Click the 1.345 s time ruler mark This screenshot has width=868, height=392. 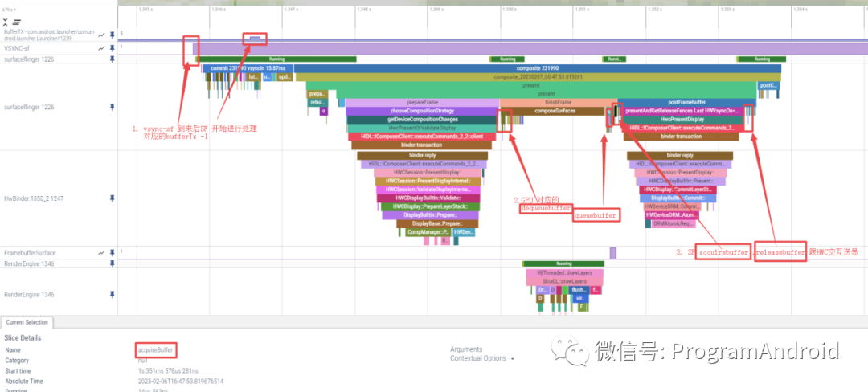click(x=145, y=10)
